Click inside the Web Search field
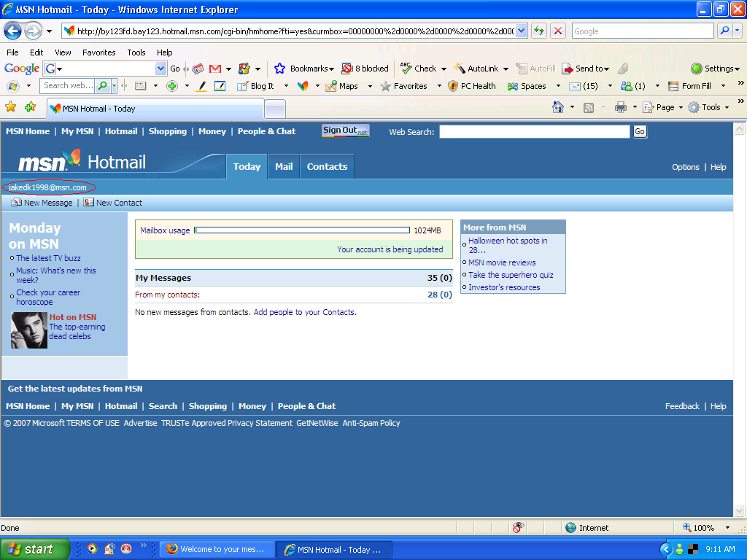The width and height of the screenshot is (747, 560). tap(533, 131)
